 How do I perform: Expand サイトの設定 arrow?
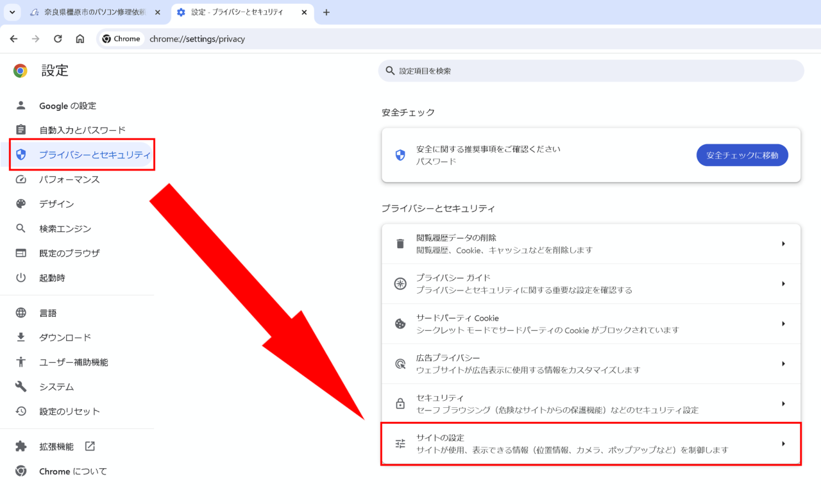point(783,444)
